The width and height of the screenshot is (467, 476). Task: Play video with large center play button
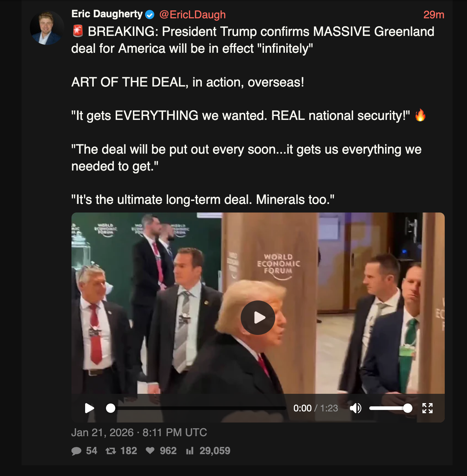tap(258, 318)
